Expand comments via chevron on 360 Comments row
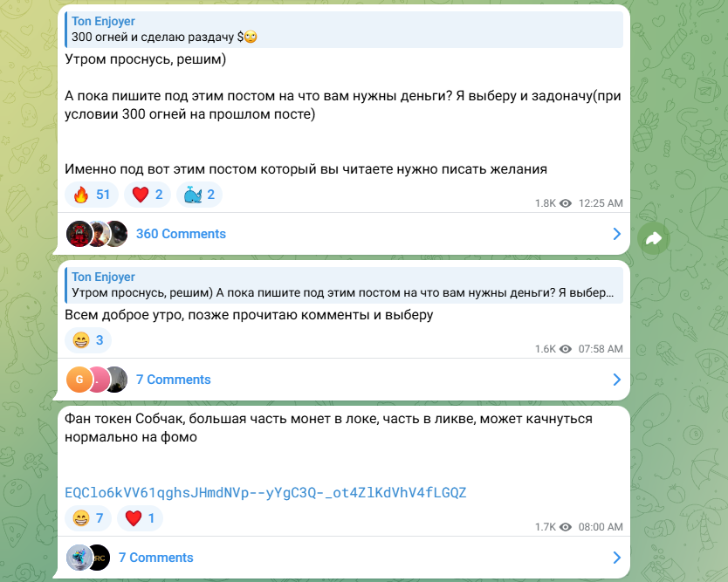Screen dimensions: 728x582 coord(616,234)
